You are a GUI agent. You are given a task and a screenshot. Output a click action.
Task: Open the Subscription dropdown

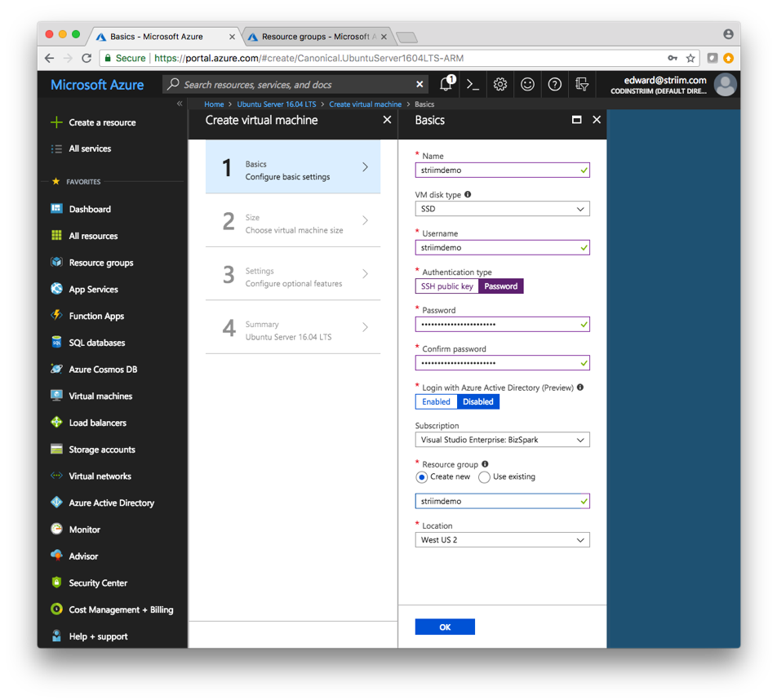[501, 440]
